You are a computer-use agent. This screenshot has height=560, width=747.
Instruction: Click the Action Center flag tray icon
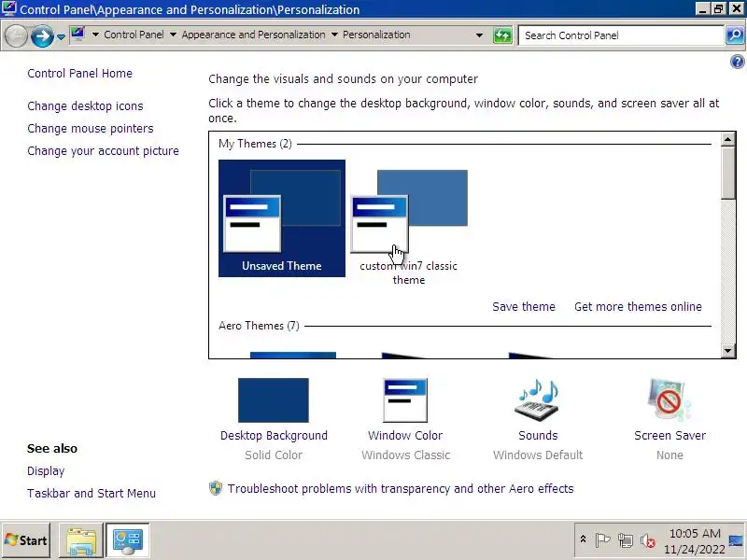coord(602,540)
